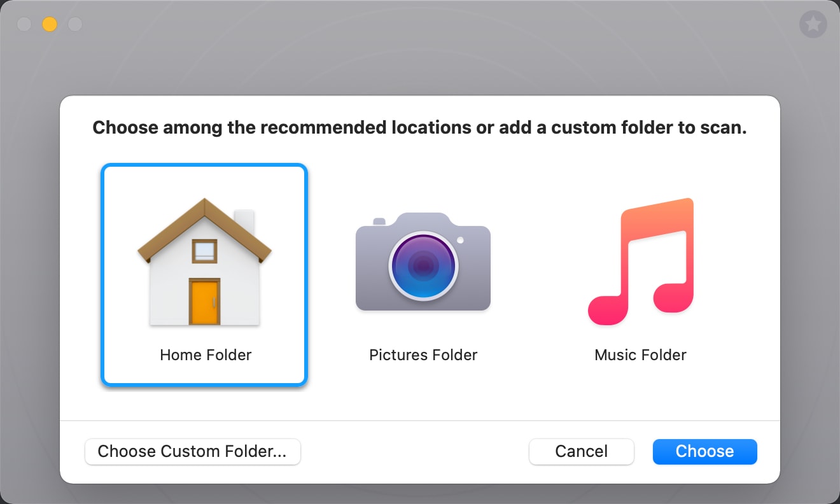Viewport: 840px width, 504px height.
Task: Select the house icon for Home
Action: (x=205, y=262)
